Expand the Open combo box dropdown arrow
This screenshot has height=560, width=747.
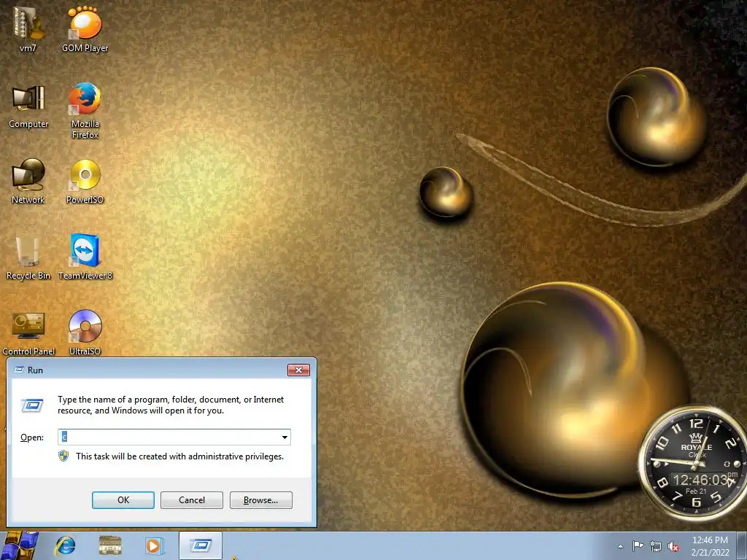pos(285,437)
